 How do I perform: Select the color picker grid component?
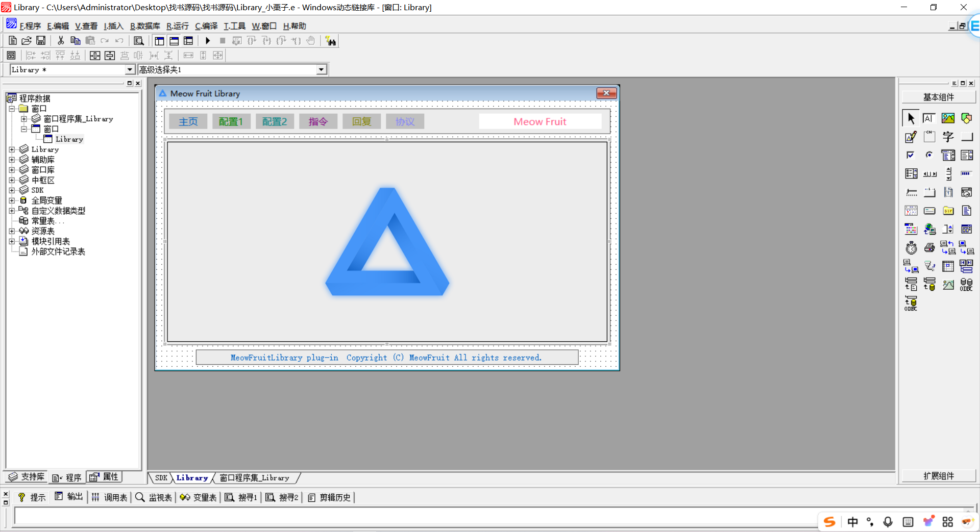911,229
